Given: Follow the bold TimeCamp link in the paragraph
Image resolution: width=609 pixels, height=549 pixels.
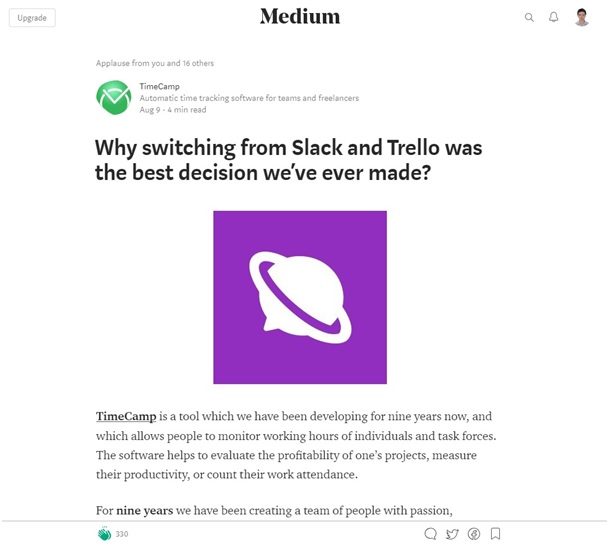Looking at the screenshot, I should point(121,416).
